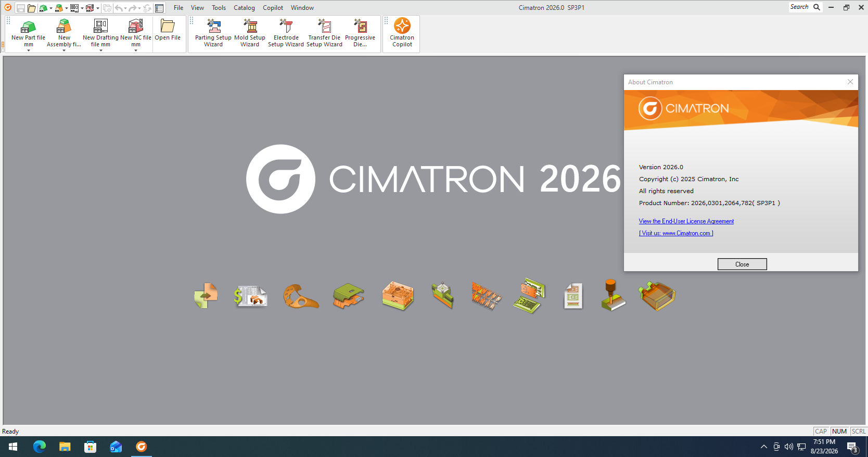Viewport: 868px width, 457px height.
Task: Dismiss About Cimatron with the X button
Action: pyautogui.click(x=850, y=82)
